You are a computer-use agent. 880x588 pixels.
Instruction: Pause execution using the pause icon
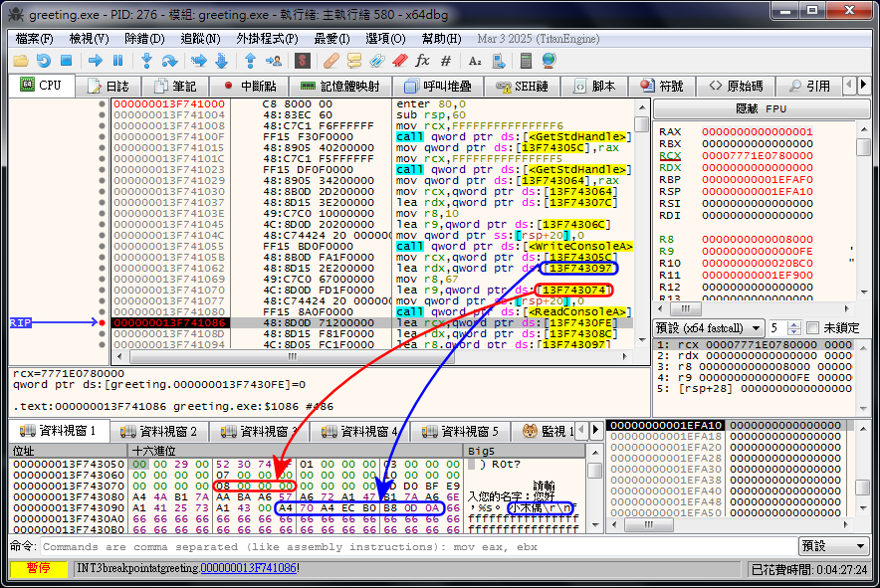[119, 61]
